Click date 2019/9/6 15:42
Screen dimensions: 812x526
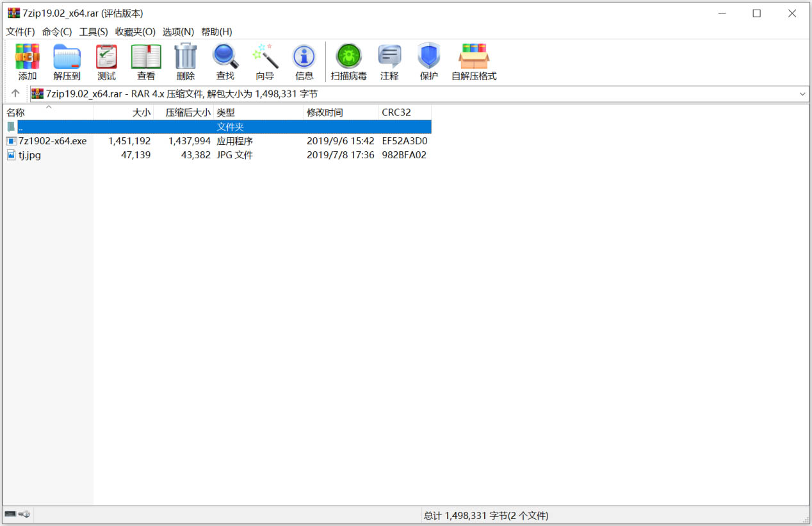341,141
